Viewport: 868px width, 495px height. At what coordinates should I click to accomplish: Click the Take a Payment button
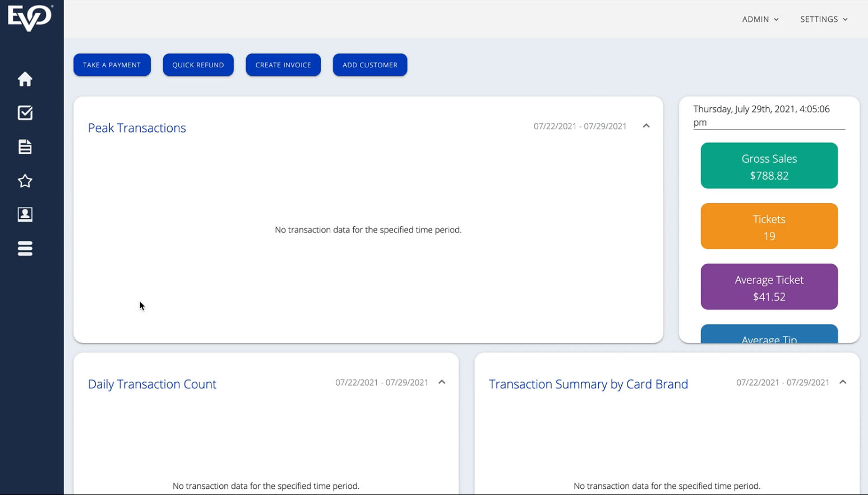pyautogui.click(x=112, y=65)
